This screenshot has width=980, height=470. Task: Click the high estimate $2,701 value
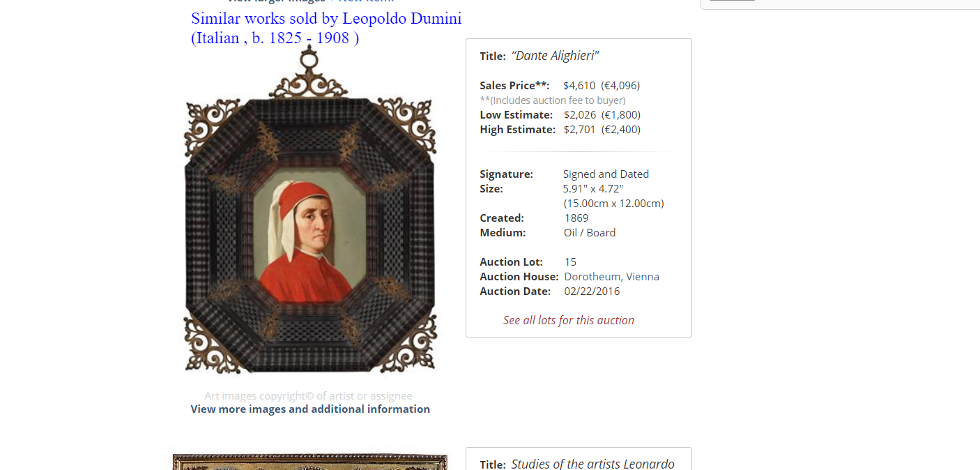[x=580, y=130]
